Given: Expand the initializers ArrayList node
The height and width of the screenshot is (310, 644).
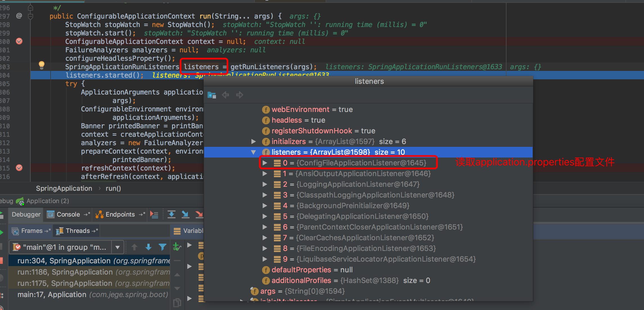Looking at the screenshot, I should coord(253,141).
